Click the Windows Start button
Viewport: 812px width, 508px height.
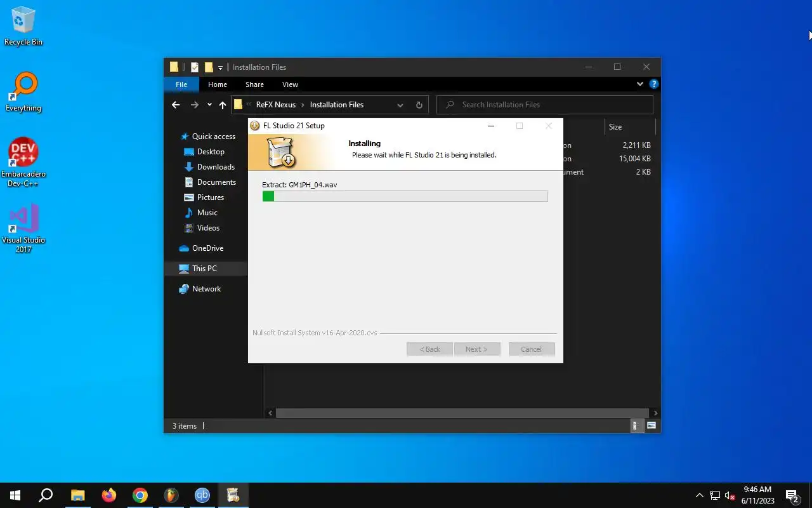pyautogui.click(x=15, y=495)
